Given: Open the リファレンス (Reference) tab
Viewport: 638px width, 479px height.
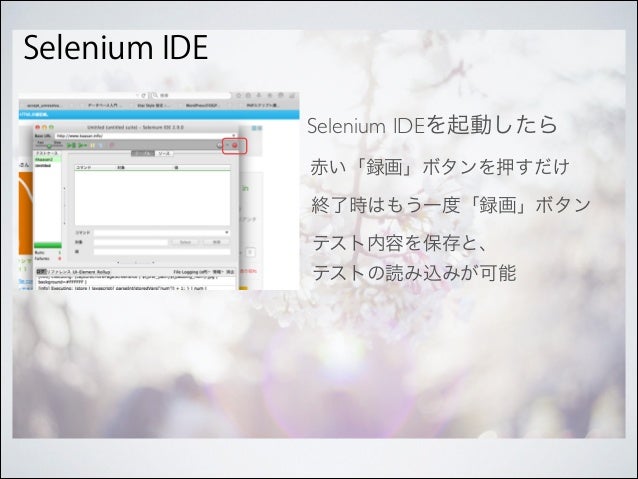Looking at the screenshot, I should tap(60, 272).
